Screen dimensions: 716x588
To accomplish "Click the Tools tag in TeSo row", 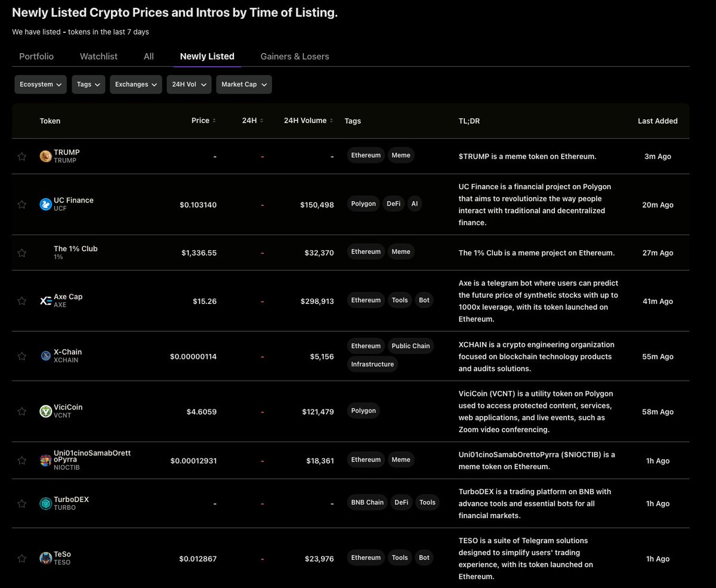I will point(400,558).
